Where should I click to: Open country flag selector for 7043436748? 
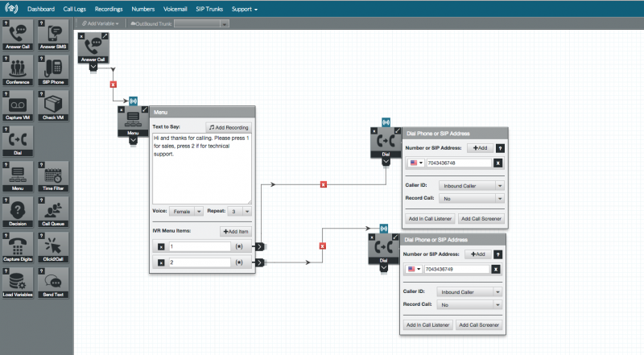(x=416, y=163)
